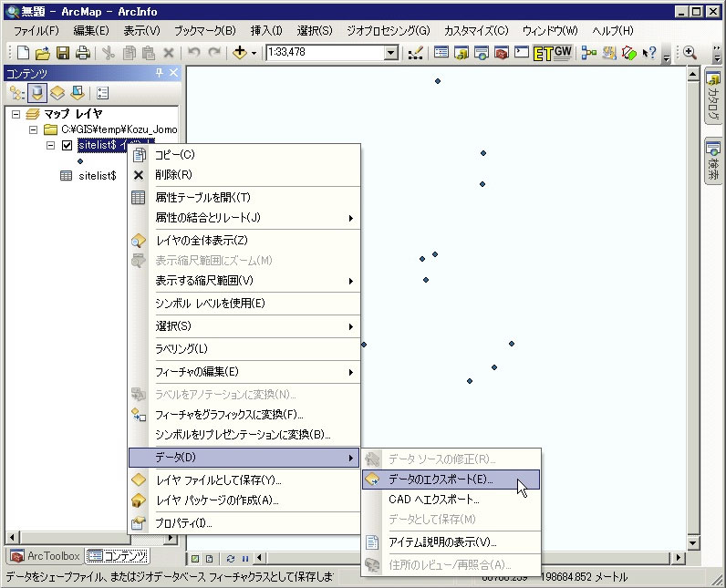Choose レイヤ パッケージの作成(A)...
This screenshot has height=588, width=726.
(244, 500)
